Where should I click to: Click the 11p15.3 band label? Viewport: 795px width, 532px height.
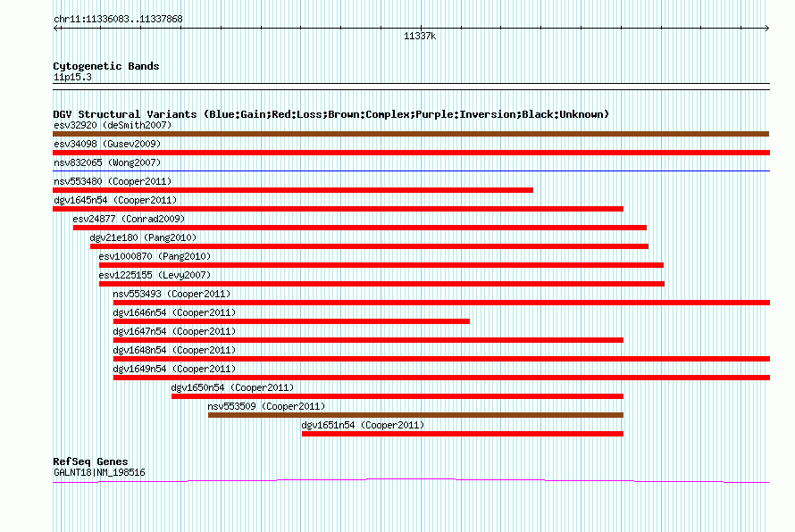click(72, 77)
